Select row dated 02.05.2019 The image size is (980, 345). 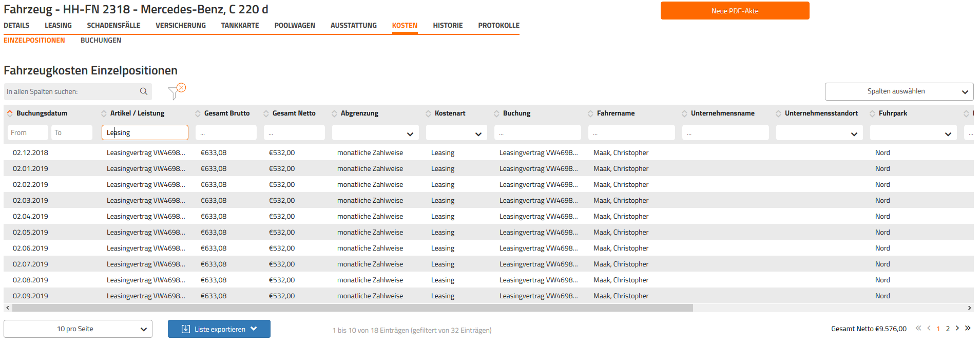coord(489,232)
